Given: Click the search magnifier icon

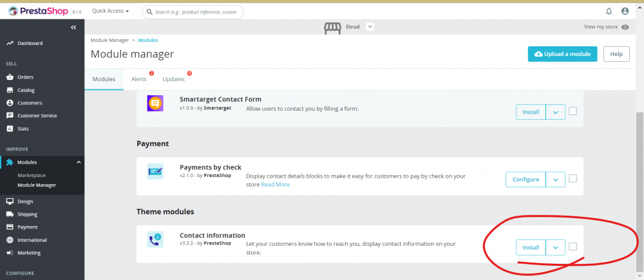Looking at the screenshot, I should point(150,12).
